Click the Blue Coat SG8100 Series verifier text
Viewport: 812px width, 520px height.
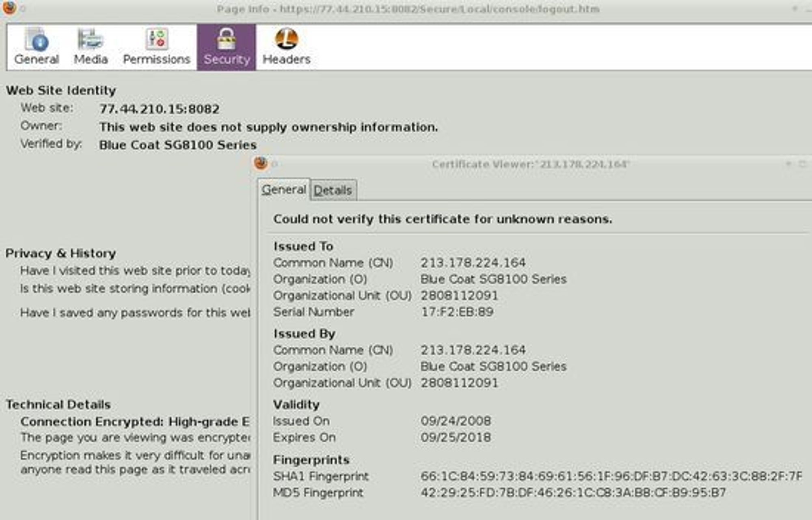pyautogui.click(x=178, y=145)
